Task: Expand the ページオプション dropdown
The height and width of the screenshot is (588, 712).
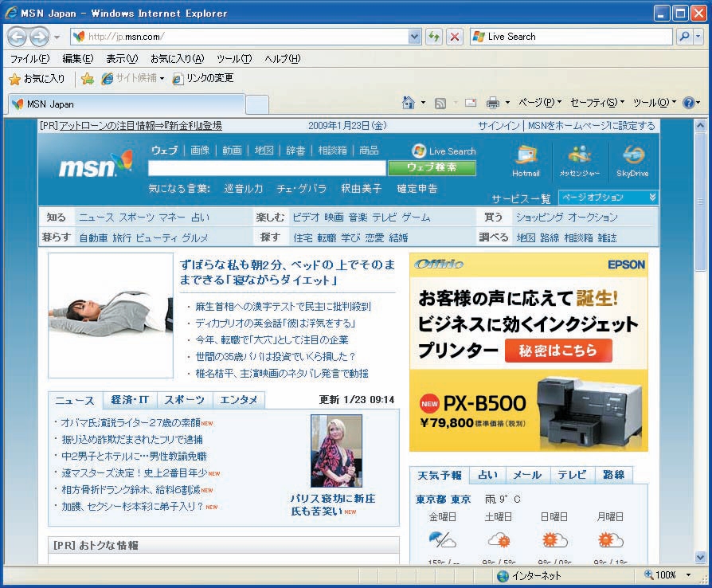Action: tap(608, 198)
